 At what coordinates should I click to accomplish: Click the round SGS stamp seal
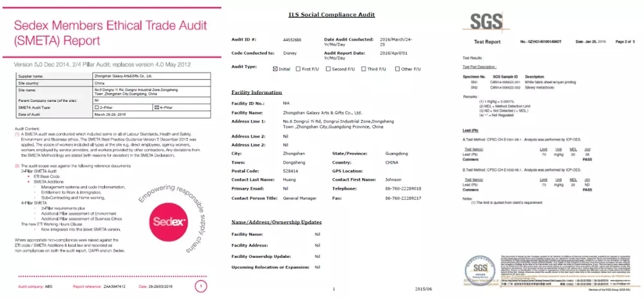click(x=480, y=271)
